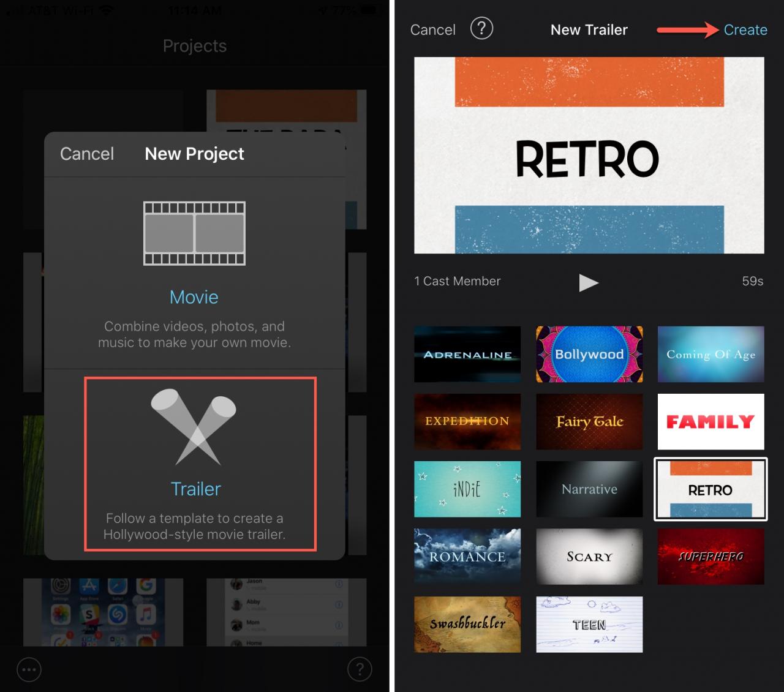This screenshot has height=692, width=784.
Task: Select the Movie filmstrip icon
Action: click(194, 233)
